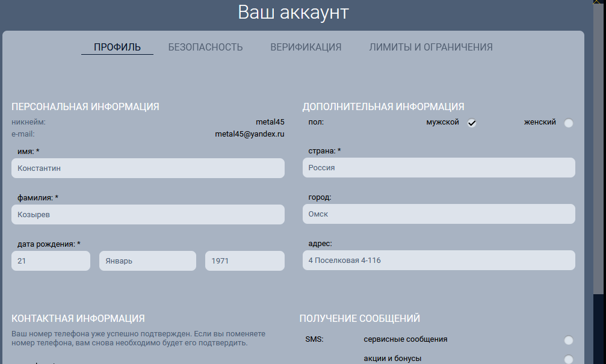
Task: Click the фамилия field containing Козырев
Action: [x=147, y=215]
